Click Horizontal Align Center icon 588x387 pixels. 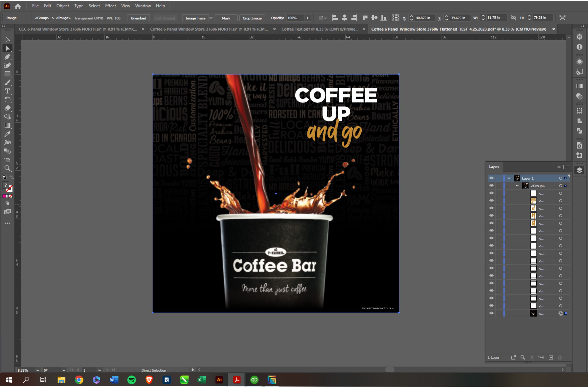tap(344, 18)
